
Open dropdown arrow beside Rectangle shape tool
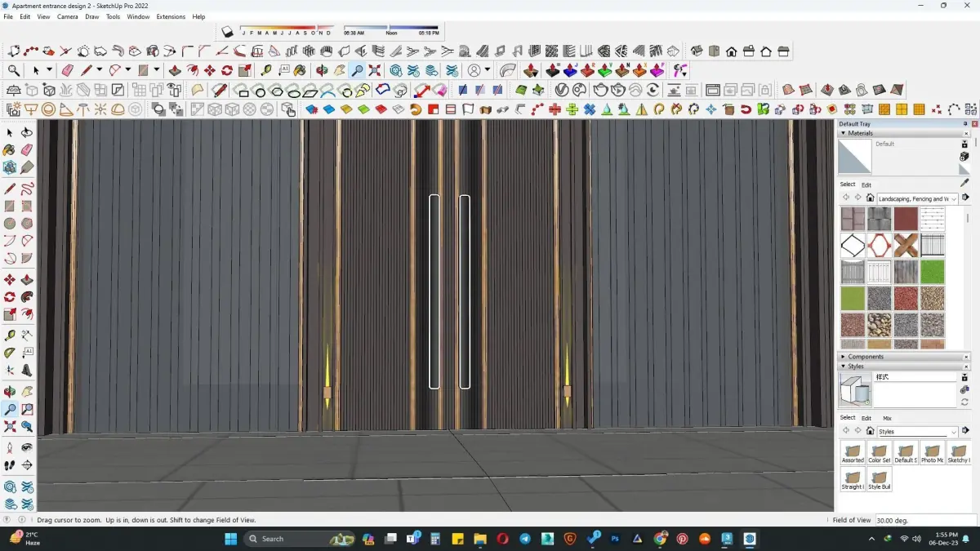pos(157,71)
